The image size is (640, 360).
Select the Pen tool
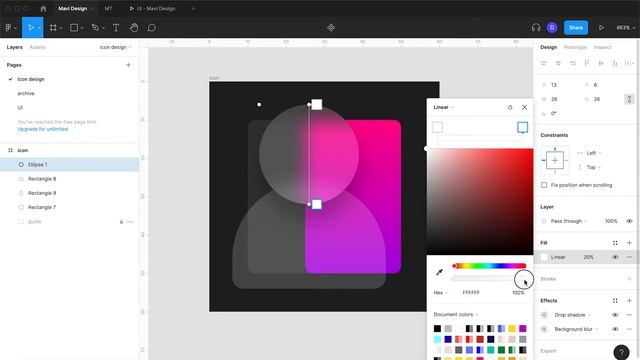click(95, 28)
